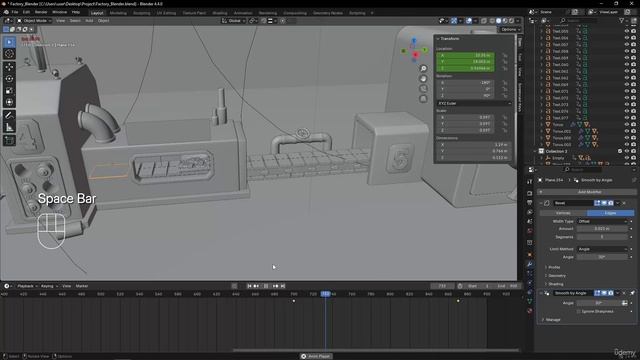Select the Measure tool
This screenshot has height=360, width=640.
point(9,127)
